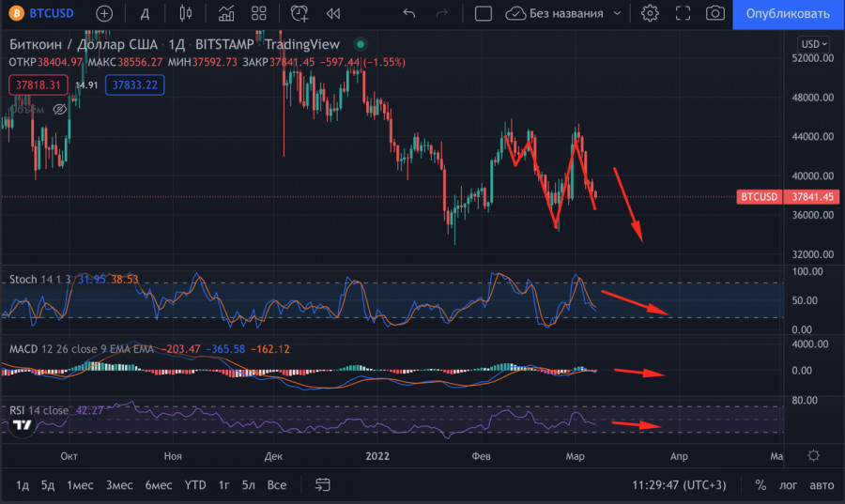Select the 1г date range
The image size is (845, 504).
[x=223, y=485]
